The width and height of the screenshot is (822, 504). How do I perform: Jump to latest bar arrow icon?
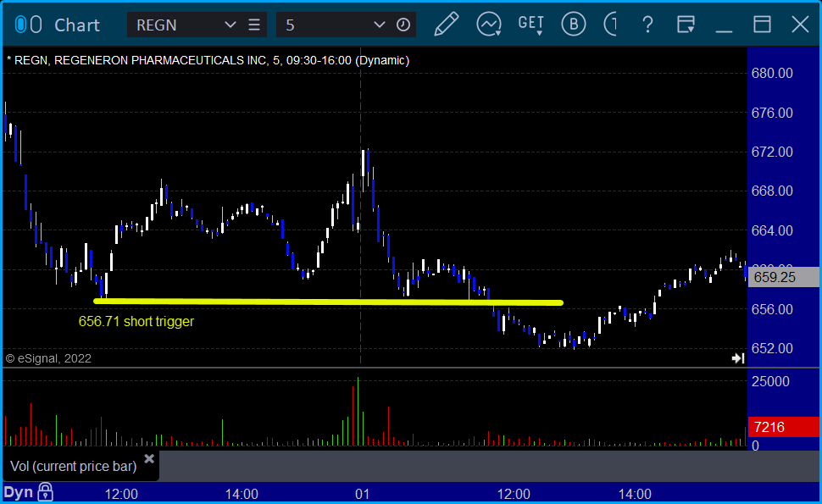point(738,358)
